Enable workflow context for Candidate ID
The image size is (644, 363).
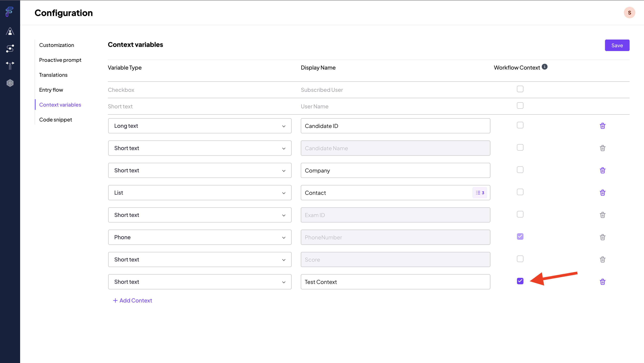coord(520,125)
